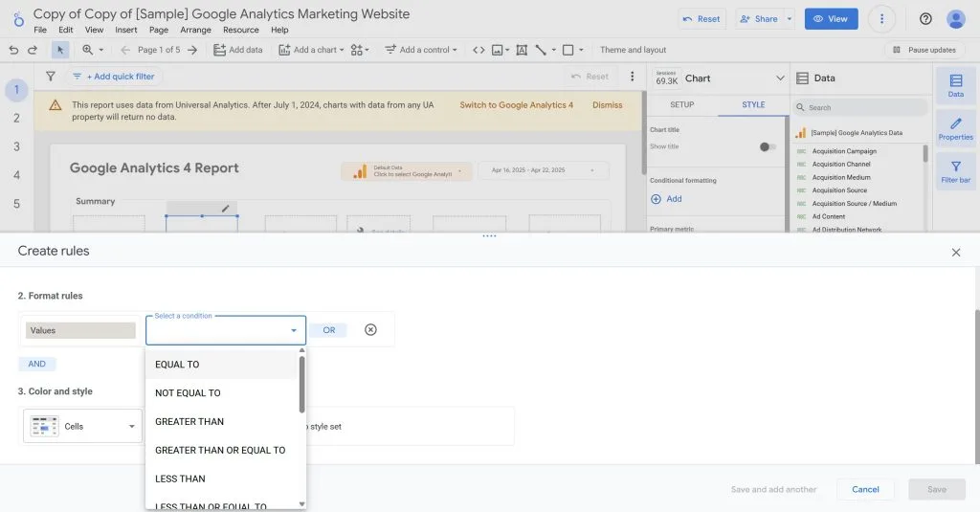The image size is (980, 512).
Task: Expand the zoom level dropdown arrow
Action: point(101,50)
